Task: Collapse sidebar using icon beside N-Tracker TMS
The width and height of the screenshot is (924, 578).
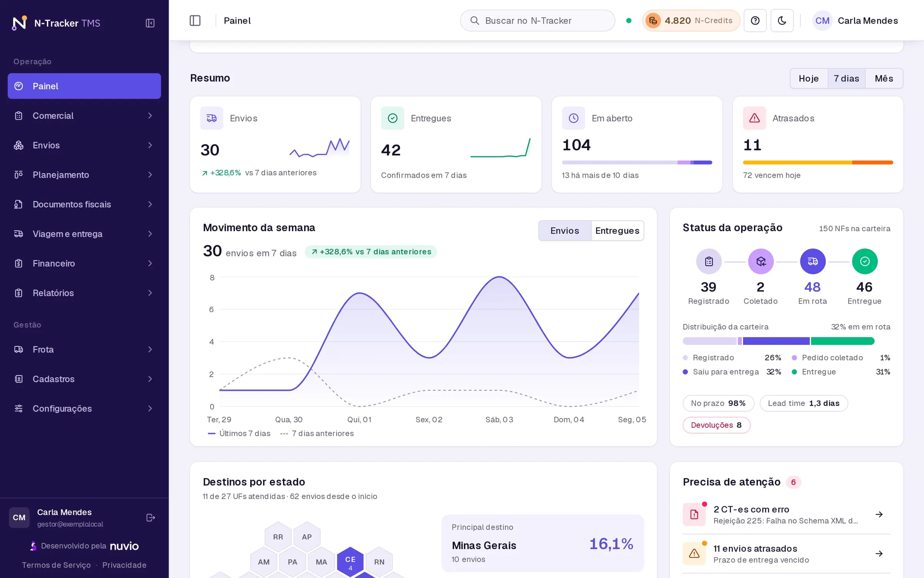Action: coord(150,23)
